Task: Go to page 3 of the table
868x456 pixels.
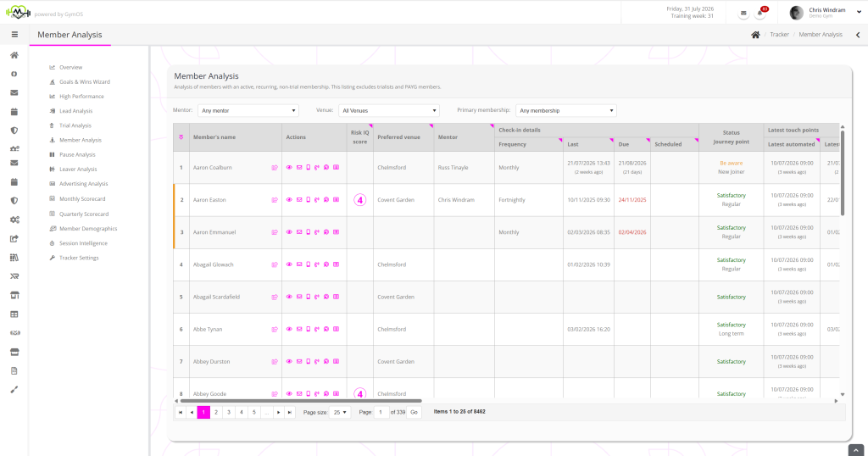Action: point(229,412)
